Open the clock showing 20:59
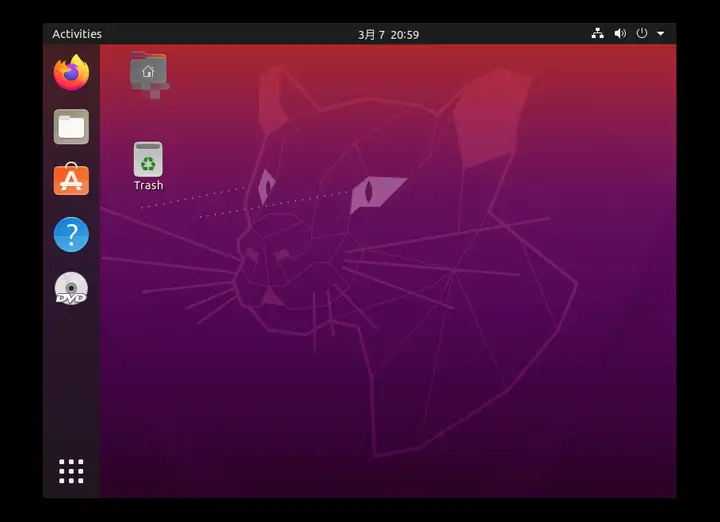This screenshot has height=522, width=720. tap(388, 34)
